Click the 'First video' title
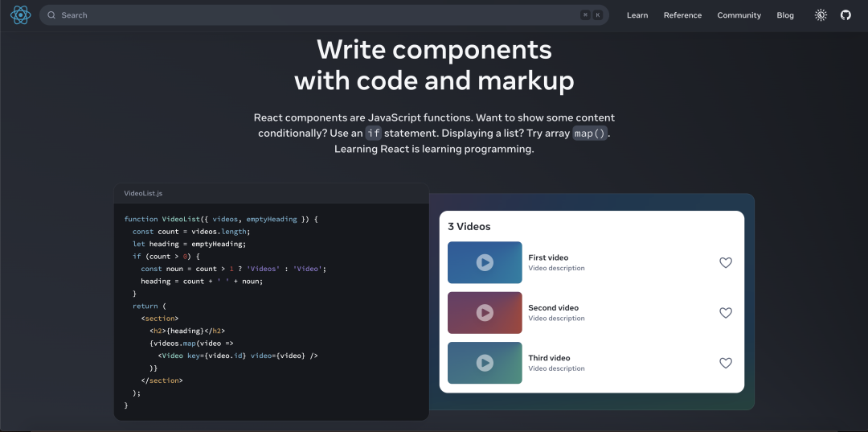Screen dimensions: 868x432 [548, 257]
